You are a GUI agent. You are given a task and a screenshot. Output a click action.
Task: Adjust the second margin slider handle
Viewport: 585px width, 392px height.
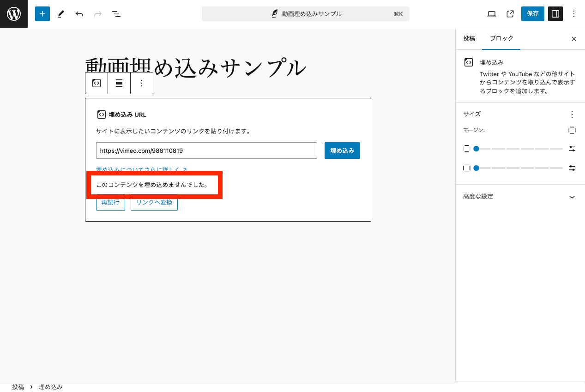pos(476,168)
